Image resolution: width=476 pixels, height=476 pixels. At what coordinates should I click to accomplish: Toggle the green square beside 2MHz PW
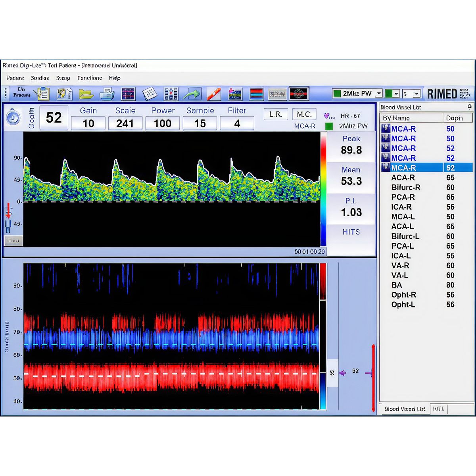[x=329, y=126]
